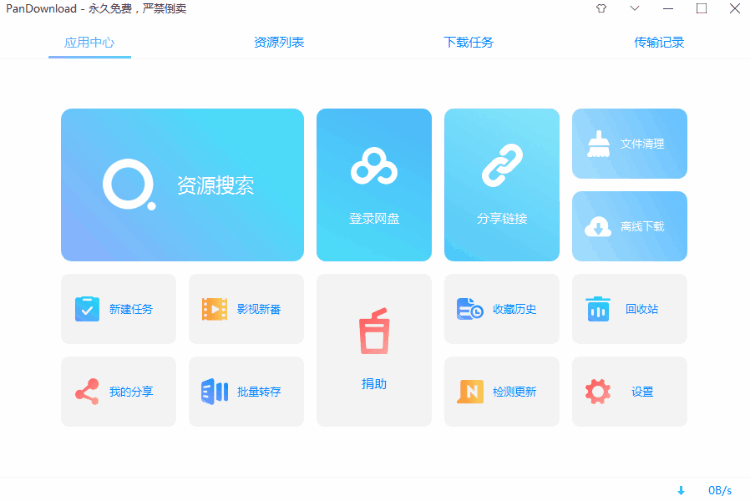Click the blue binder icon for 批量转存
The height and width of the screenshot is (501, 750).
click(214, 391)
